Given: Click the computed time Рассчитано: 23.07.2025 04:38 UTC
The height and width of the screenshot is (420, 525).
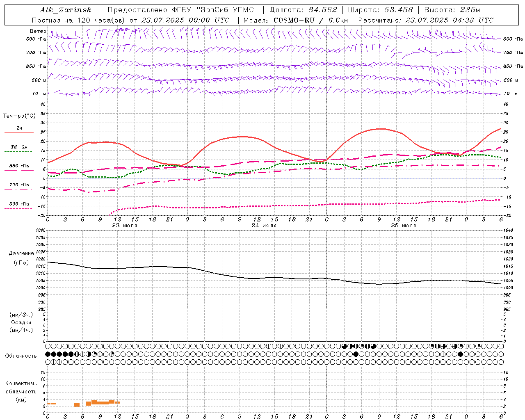Looking at the screenshot, I should (x=426, y=20).
